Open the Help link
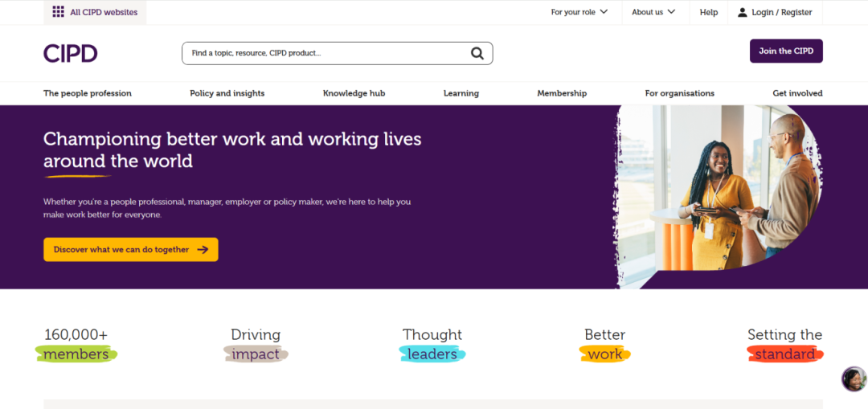 (x=709, y=12)
